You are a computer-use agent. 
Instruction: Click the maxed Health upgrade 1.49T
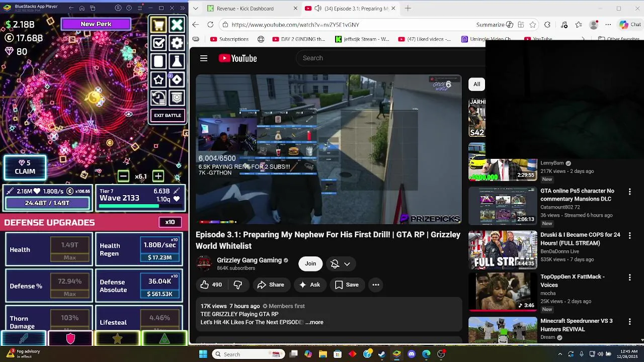pyautogui.click(x=70, y=249)
